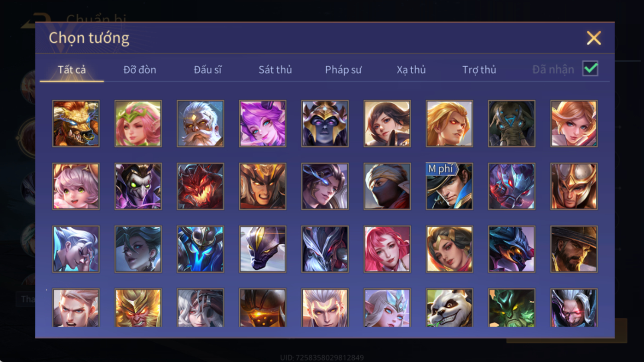Choose the purple-haired girl hero
The width and height of the screenshot is (644, 362).
[262, 124]
